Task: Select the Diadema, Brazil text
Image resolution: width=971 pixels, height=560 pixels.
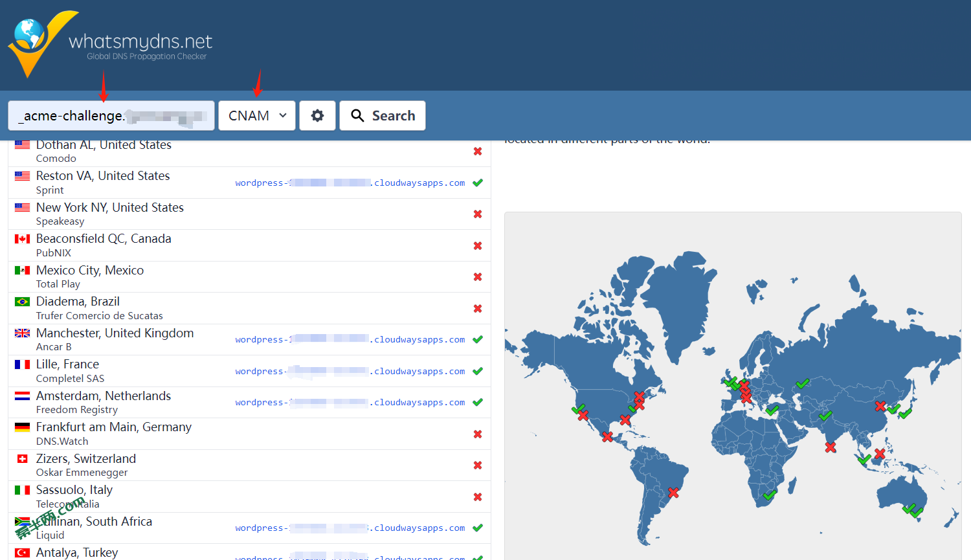Action: [x=78, y=301]
